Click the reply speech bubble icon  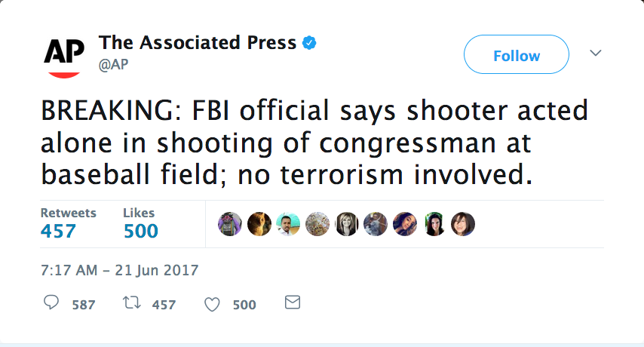pos(51,303)
